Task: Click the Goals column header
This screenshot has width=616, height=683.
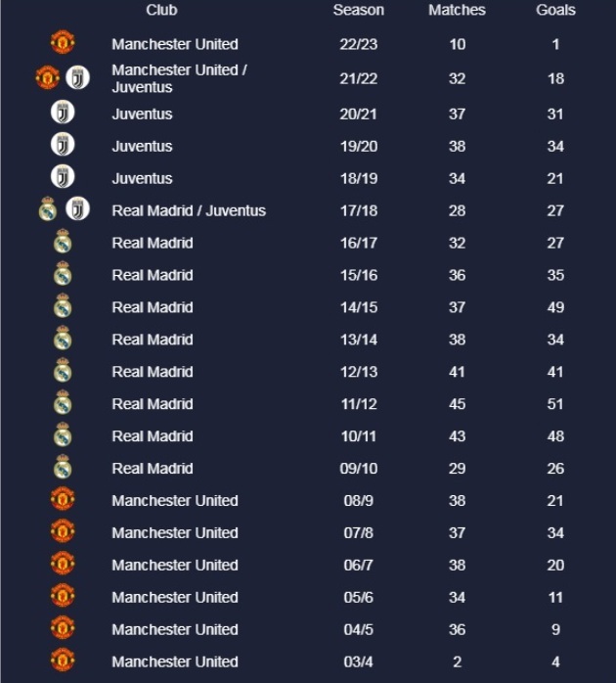Action: [555, 10]
